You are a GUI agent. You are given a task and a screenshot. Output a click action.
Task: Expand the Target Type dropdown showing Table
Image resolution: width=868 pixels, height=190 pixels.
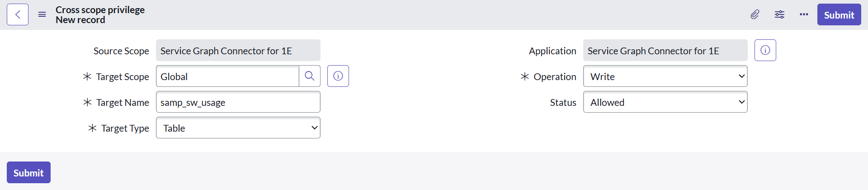(238, 128)
